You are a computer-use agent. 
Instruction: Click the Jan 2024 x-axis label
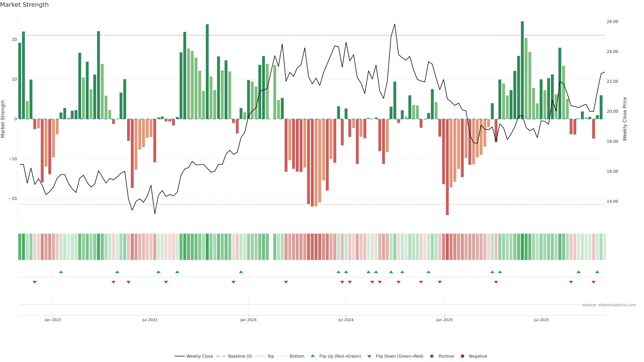(x=248, y=320)
